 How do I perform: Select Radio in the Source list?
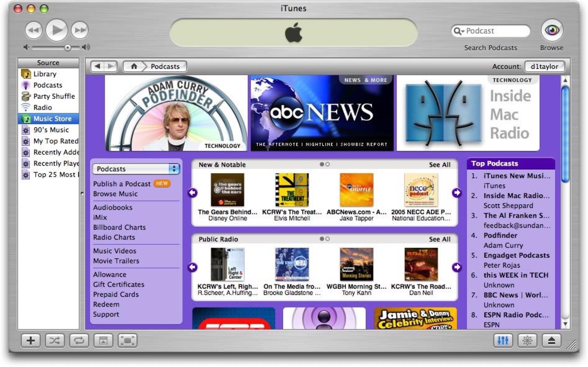tap(48, 107)
